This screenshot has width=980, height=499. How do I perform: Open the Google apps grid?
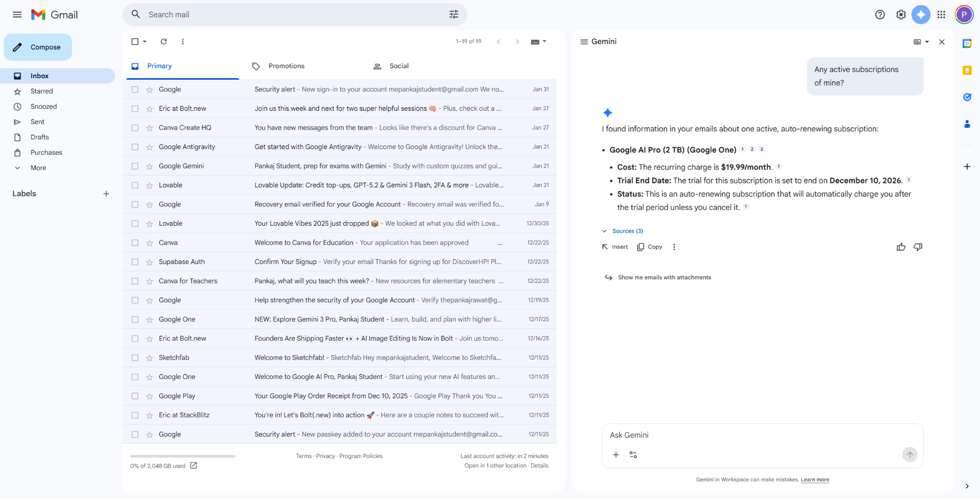click(x=941, y=15)
